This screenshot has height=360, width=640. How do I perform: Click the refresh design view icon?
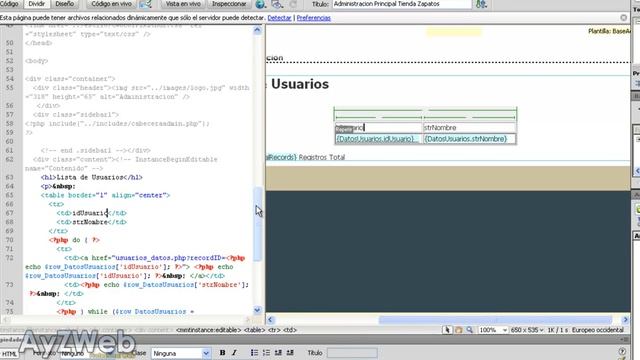(293, 4)
